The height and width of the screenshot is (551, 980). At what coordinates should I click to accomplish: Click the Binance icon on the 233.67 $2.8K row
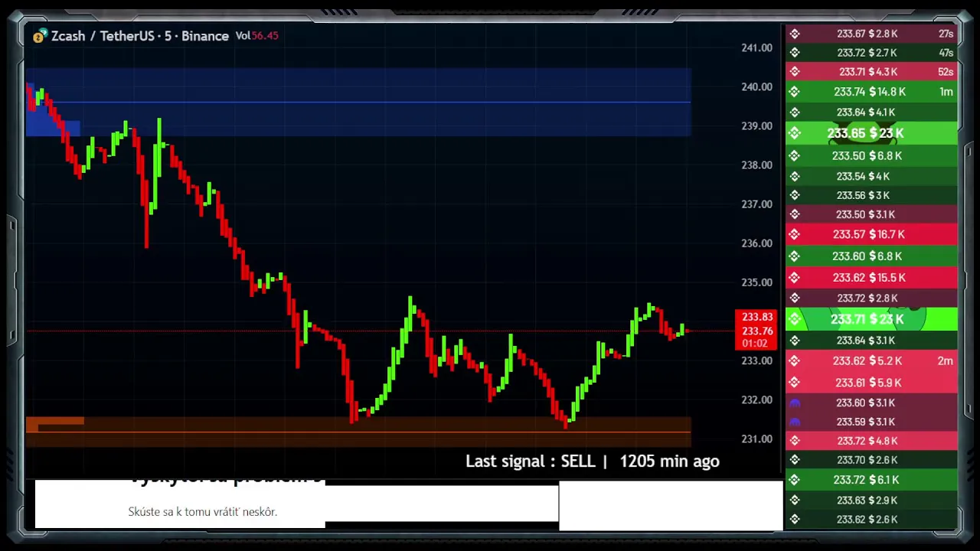[795, 34]
